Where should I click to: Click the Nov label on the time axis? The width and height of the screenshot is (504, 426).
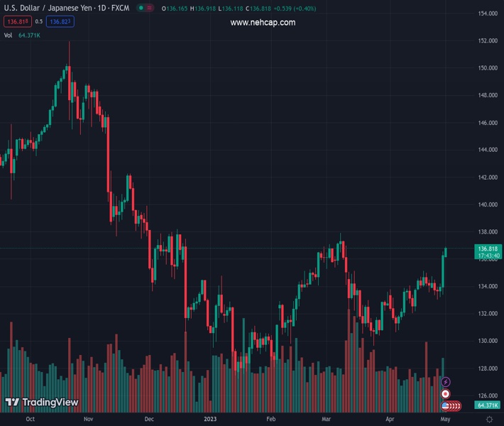pos(88,419)
